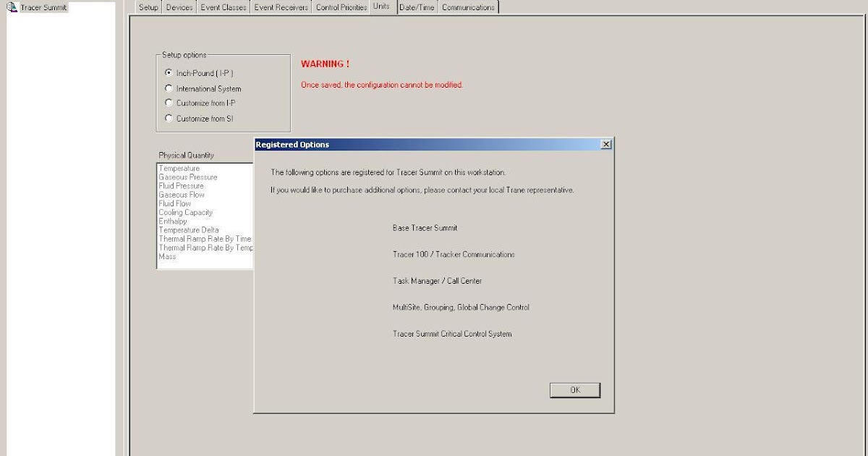Click OK in Registered Options dialog
868x456 pixels.
click(x=575, y=390)
